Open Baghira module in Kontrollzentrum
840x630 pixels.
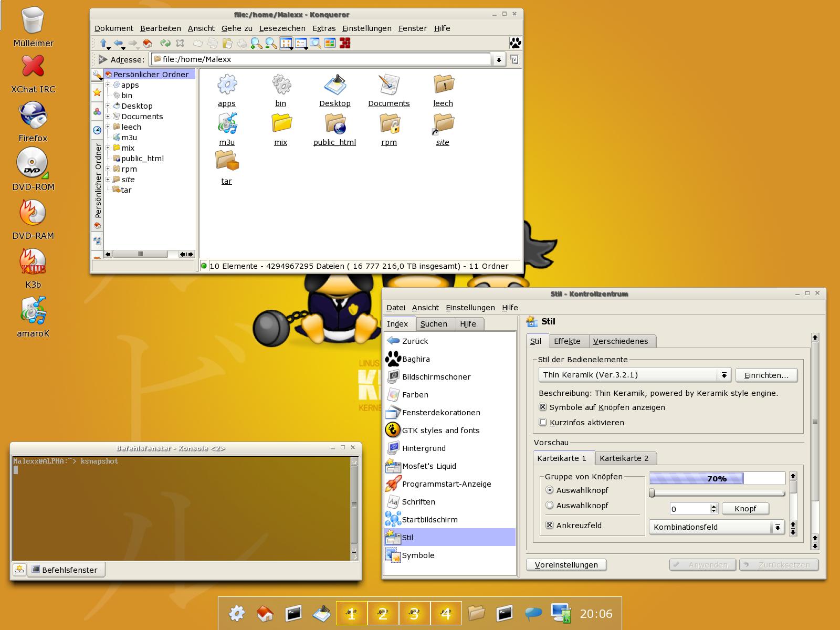click(416, 359)
